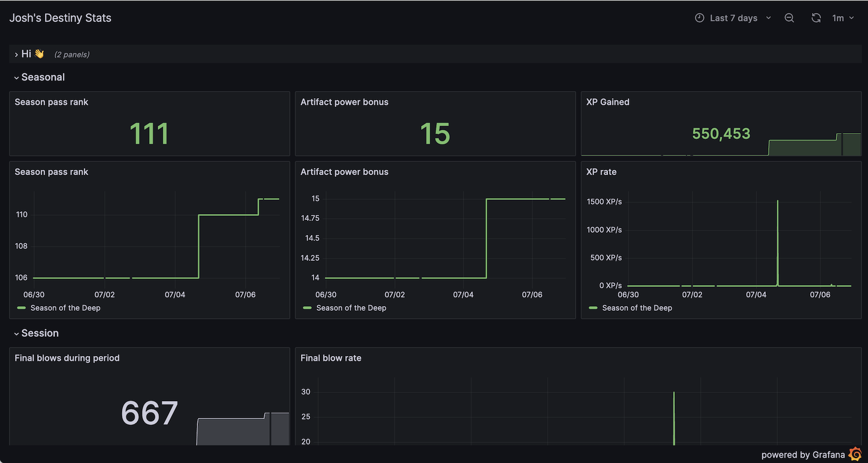Click the 110 label on Season pass rank axis
The image size is (868, 463).
point(22,214)
